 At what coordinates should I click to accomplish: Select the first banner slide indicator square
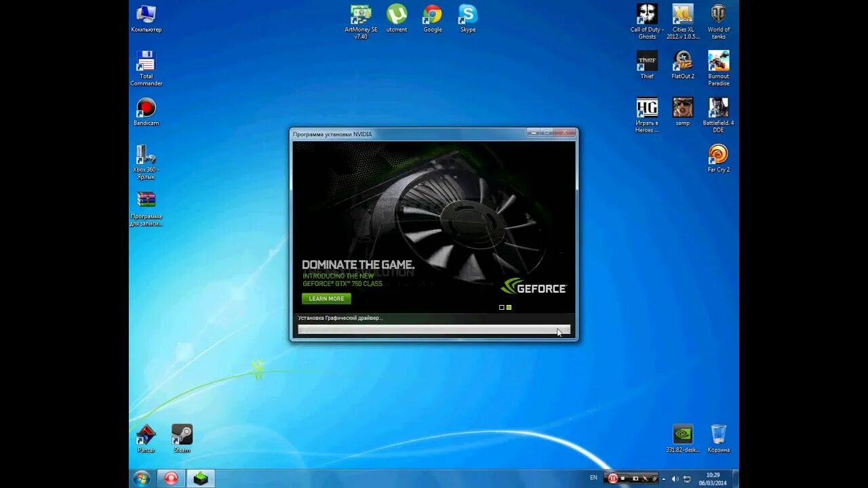coord(502,307)
